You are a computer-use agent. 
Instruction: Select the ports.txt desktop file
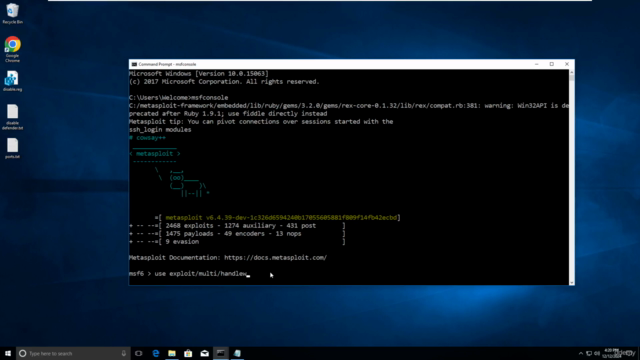click(x=12, y=148)
